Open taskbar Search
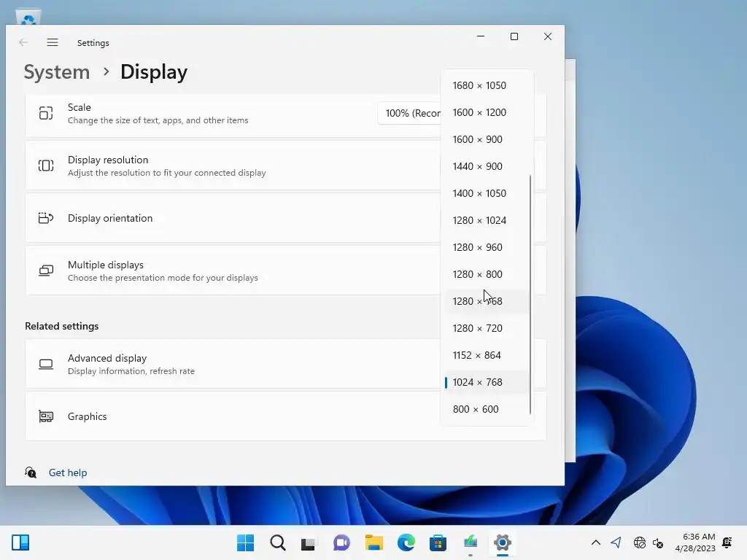This screenshot has height=560, width=747. [x=278, y=542]
